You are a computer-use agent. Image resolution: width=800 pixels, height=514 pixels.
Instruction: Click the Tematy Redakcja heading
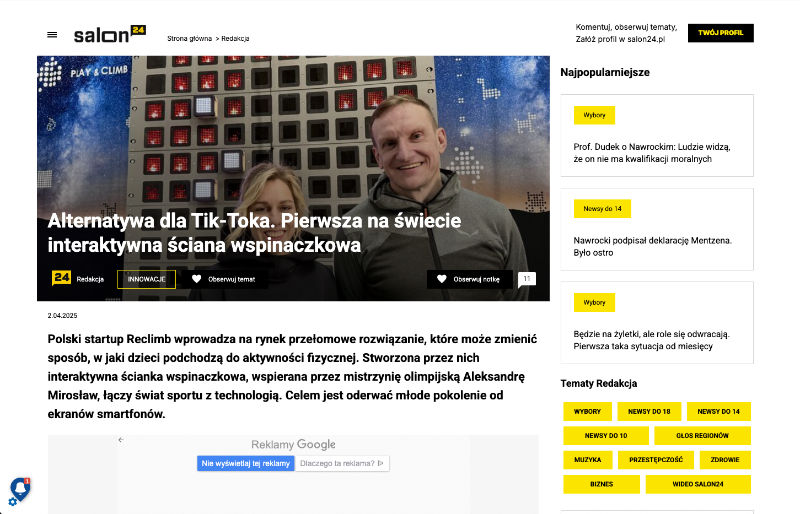click(x=598, y=383)
